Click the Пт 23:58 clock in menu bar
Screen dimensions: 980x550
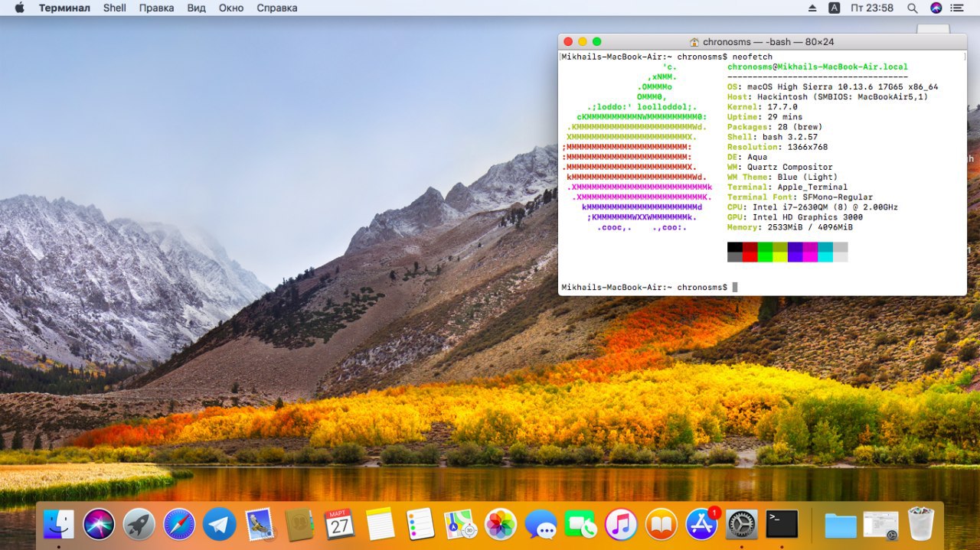tap(872, 8)
